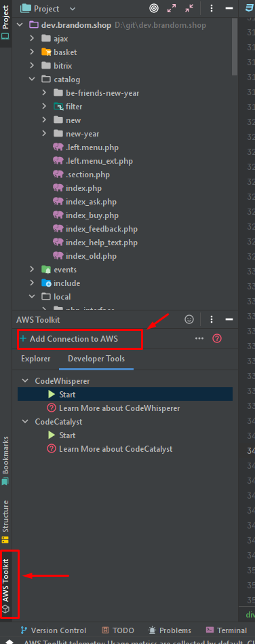Image resolution: width=255 pixels, height=644 pixels.
Task: Switch to the Explorer tab
Action: coord(36,359)
